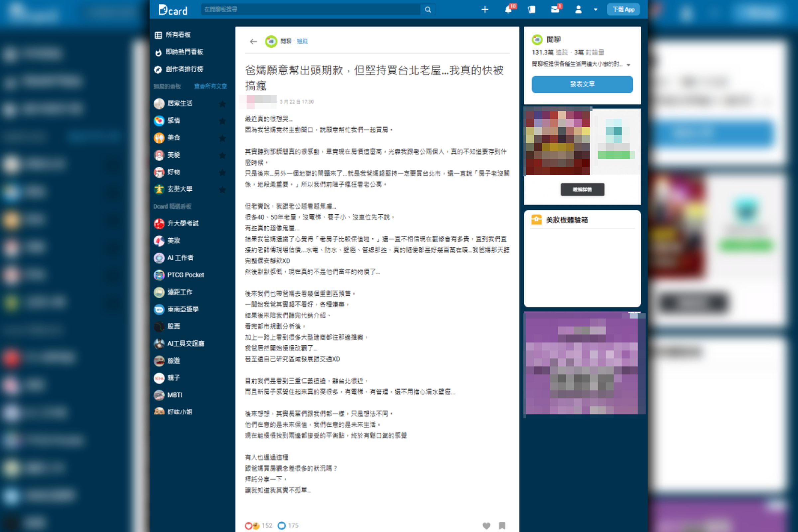798x532 pixels.
Task: Click the search magnifier button
Action: pyautogui.click(x=428, y=10)
